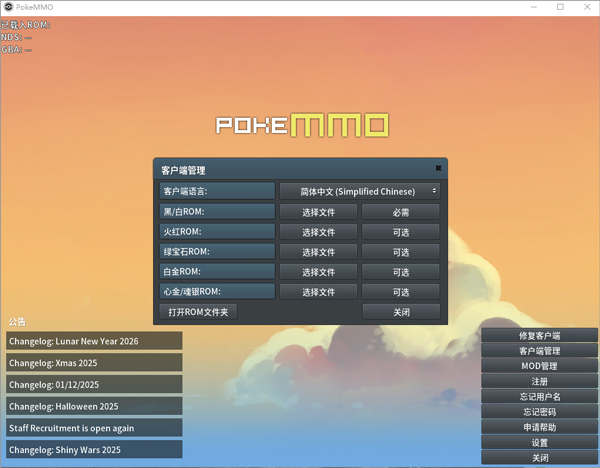Click 关闭 inside the client management dialog

coord(401,312)
